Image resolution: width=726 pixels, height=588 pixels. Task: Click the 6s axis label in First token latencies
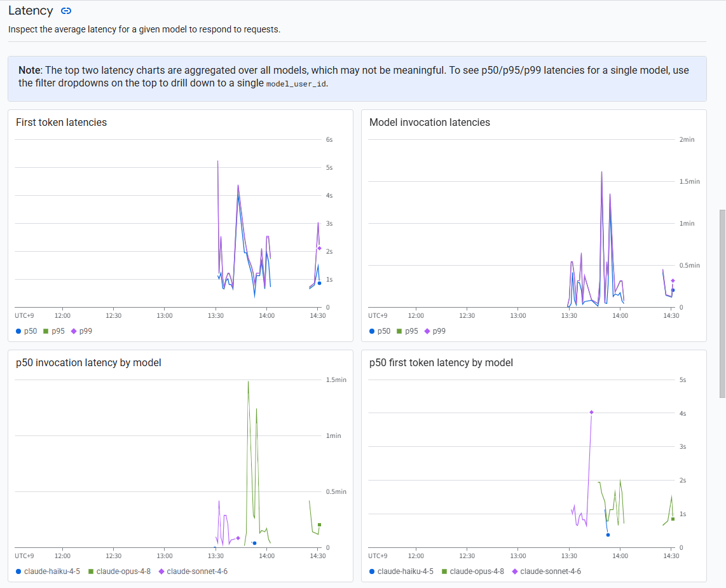pyautogui.click(x=329, y=139)
